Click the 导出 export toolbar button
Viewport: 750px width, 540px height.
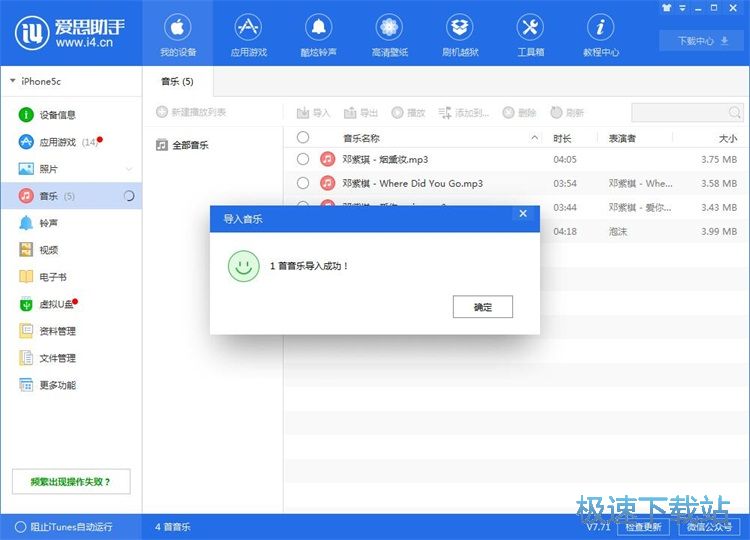click(x=361, y=113)
